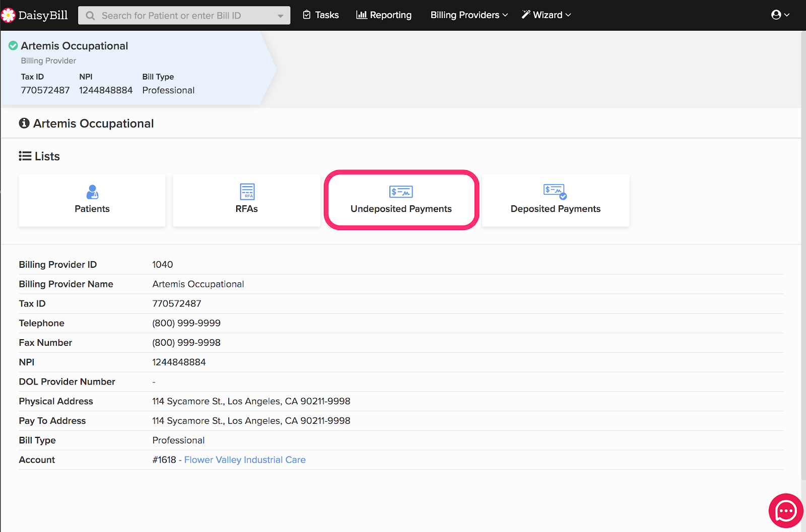Viewport: 806px width, 532px height.
Task: Open the Reporting page
Action: [384, 15]
